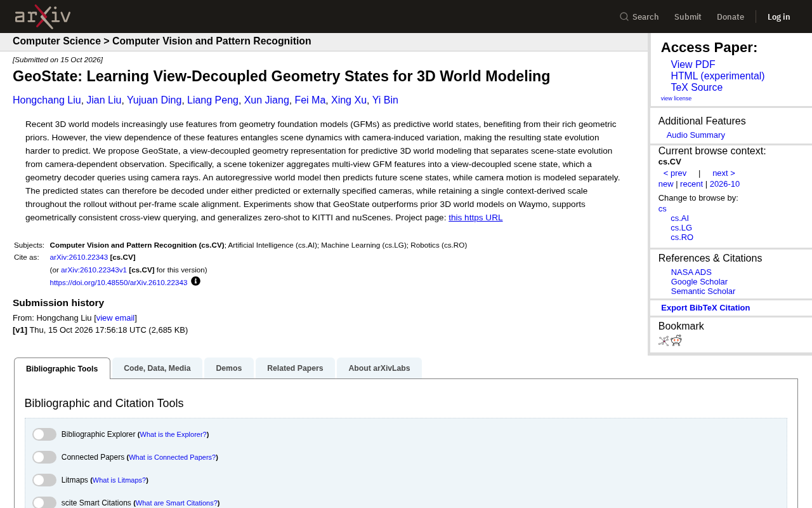Viewport: 812px width, 508px height.
Task: Go to previous paper with prev
Action: (675, 173)
